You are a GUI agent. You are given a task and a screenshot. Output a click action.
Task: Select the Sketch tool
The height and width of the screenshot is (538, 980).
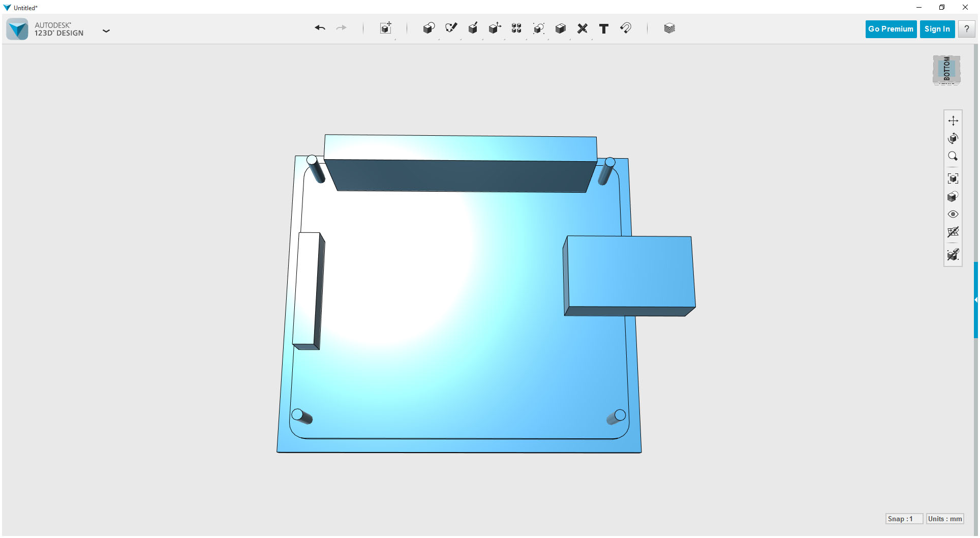[451, 28]
